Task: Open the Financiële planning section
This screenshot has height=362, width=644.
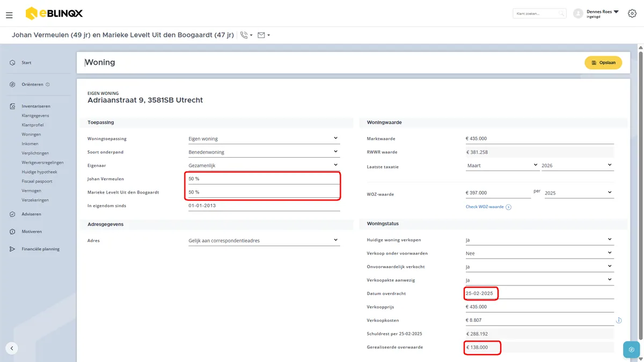Action: (x=40, y=249)
